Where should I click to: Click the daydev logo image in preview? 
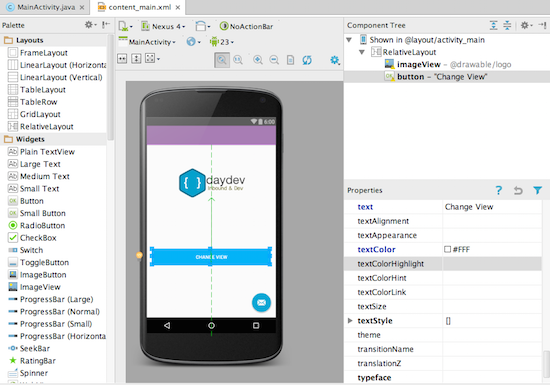(x=212, y=183)
